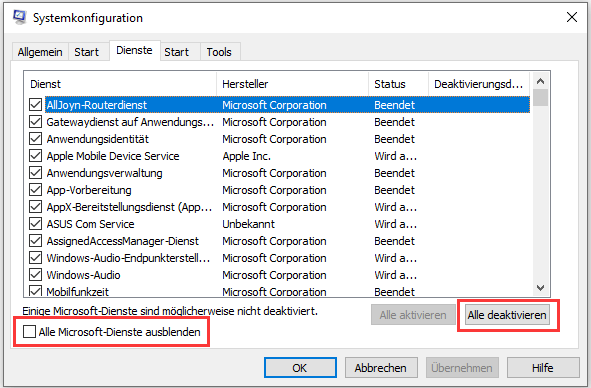Select the Mobilfunkzeit service name
Screen dimensions: 591x388
tap(78, 291)
